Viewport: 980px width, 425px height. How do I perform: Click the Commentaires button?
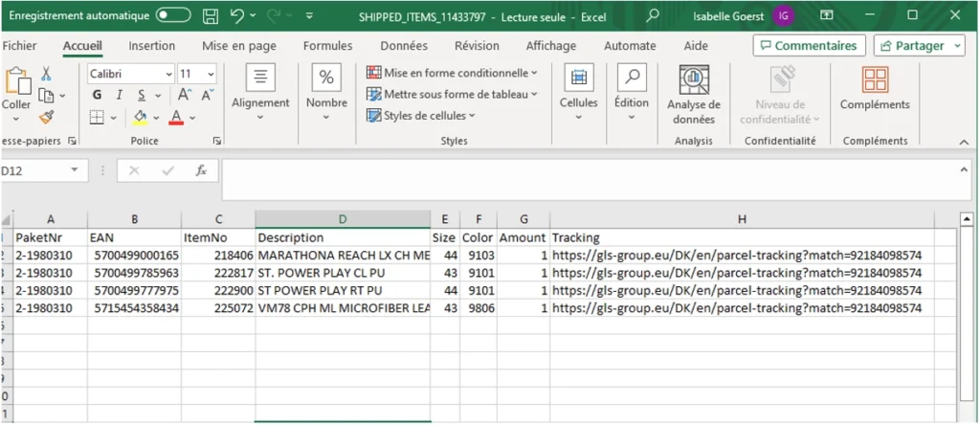pyautogui.click(x=809, y=46)
